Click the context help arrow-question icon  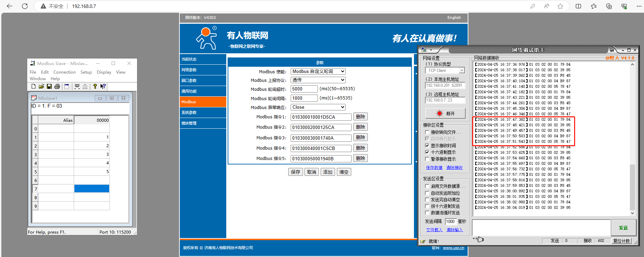(x=103, y=86)
